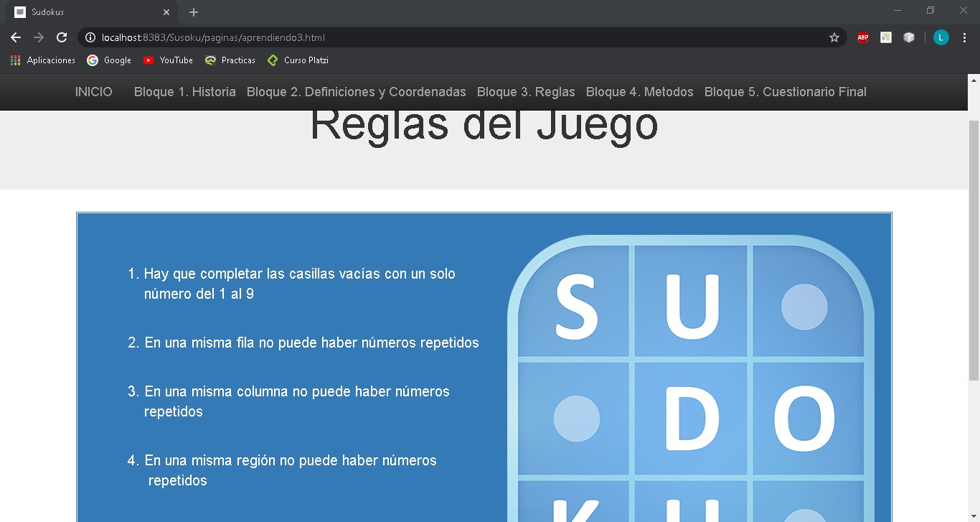Click the Chrome profile avatar

point(941,37)
